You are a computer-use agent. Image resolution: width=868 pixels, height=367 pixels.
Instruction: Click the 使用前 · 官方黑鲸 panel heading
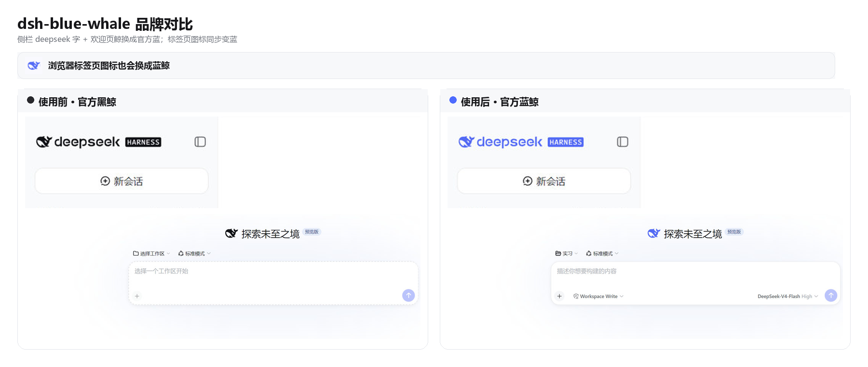(x=77, y=102)
